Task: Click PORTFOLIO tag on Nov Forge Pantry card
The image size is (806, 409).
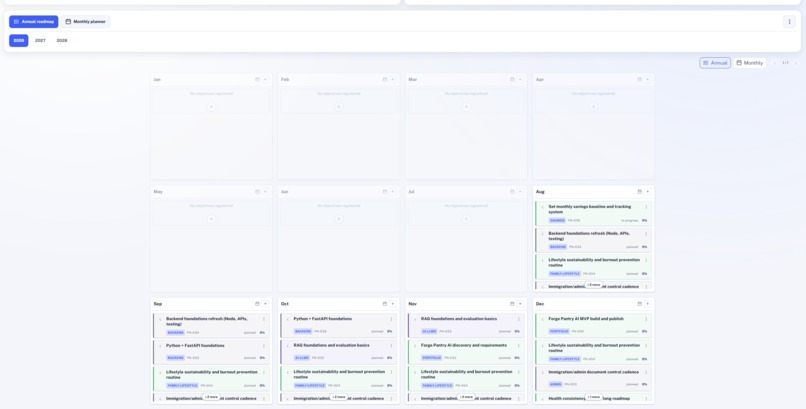Action: pyautogui.click(x=431, y=358)
